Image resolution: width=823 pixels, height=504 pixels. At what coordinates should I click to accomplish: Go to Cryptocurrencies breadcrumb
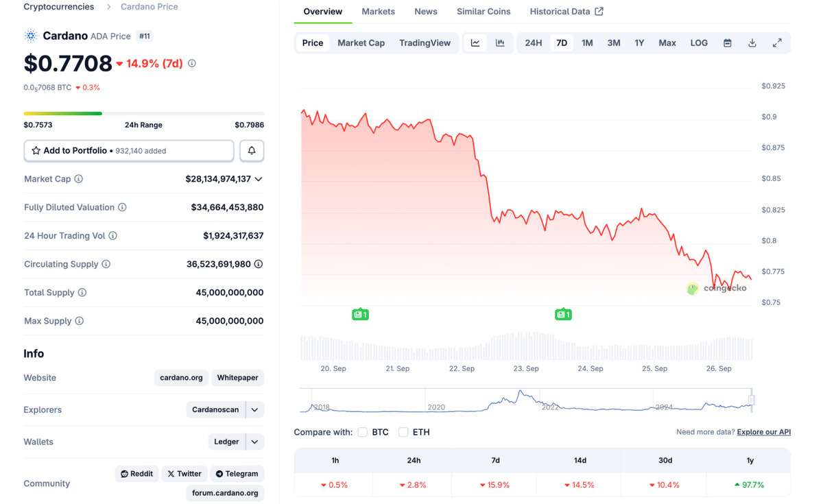(59, 7)
